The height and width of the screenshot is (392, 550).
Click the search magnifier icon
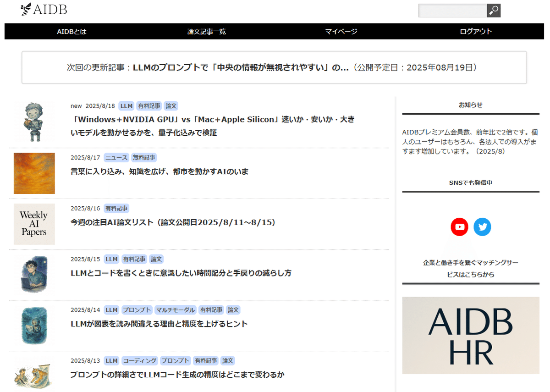[x=493, y=11]
